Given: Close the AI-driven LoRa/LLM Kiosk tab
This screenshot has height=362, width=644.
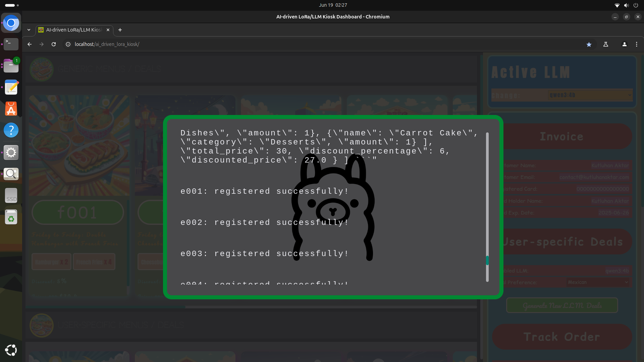Looking at the screenshot, I should pos(108,30).
